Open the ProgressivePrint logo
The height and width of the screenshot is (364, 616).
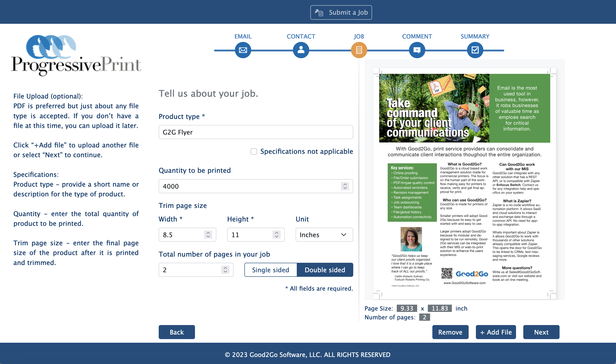pos(76,55)
